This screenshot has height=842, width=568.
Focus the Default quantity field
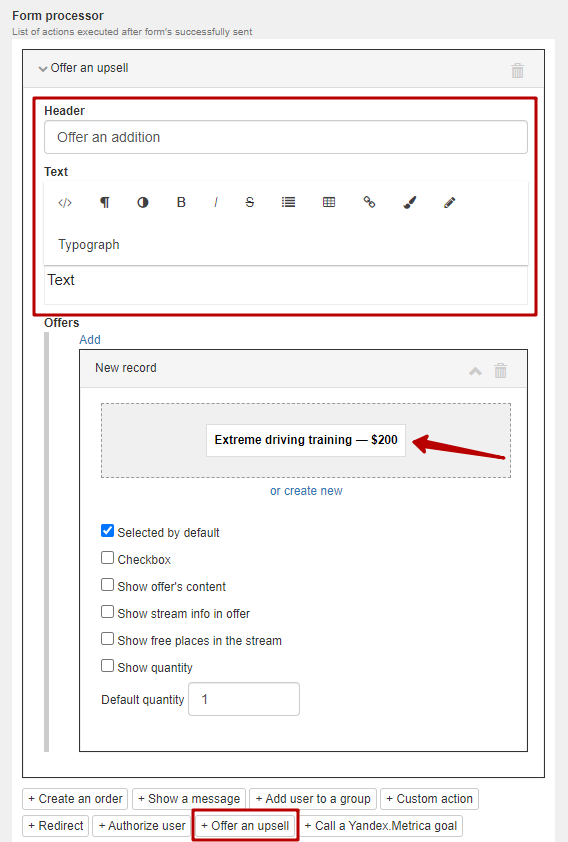coord(244,699)
